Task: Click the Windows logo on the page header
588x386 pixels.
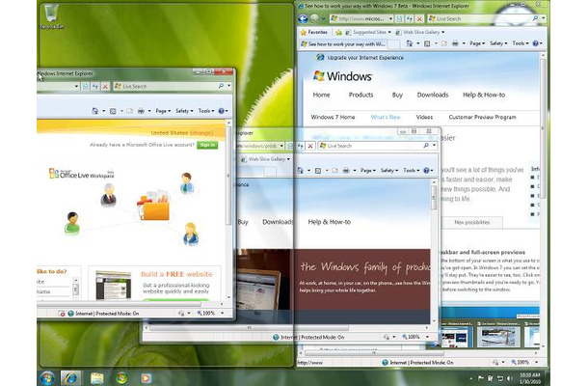Action: coord(342,76)
